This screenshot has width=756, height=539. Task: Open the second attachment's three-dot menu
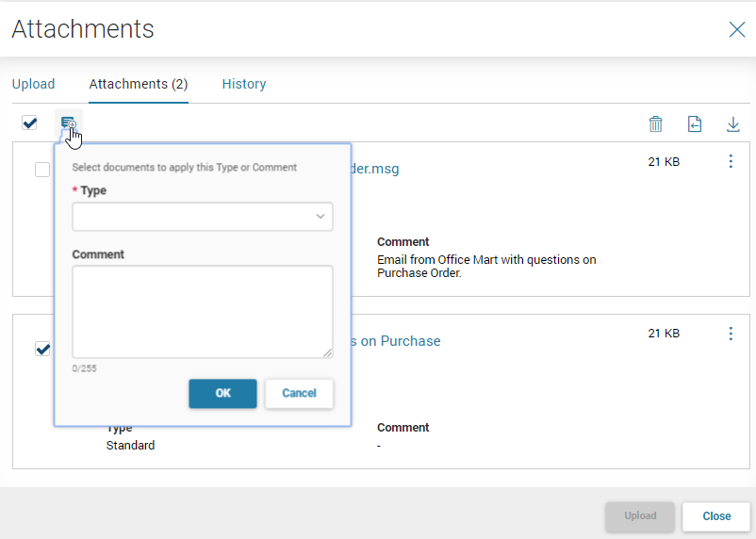tap(731, 334)
